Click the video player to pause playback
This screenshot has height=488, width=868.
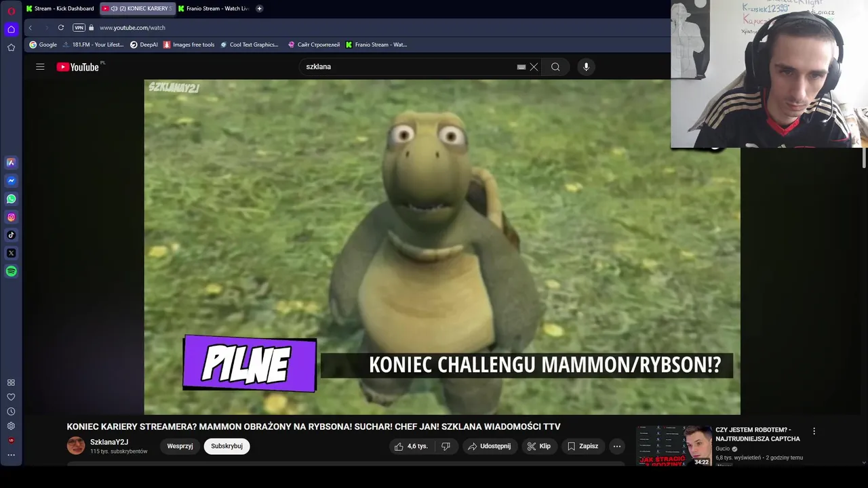442,247
